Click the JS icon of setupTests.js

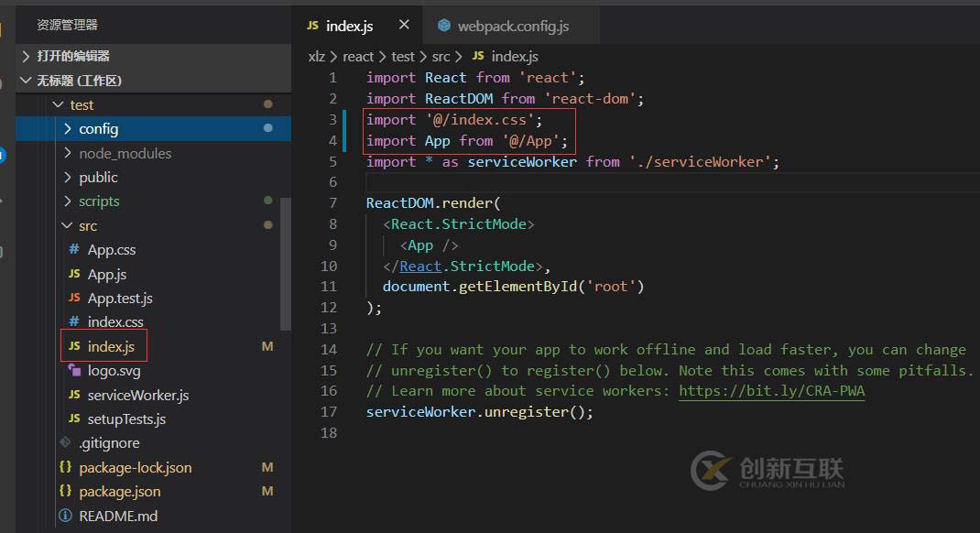point(74,419)
